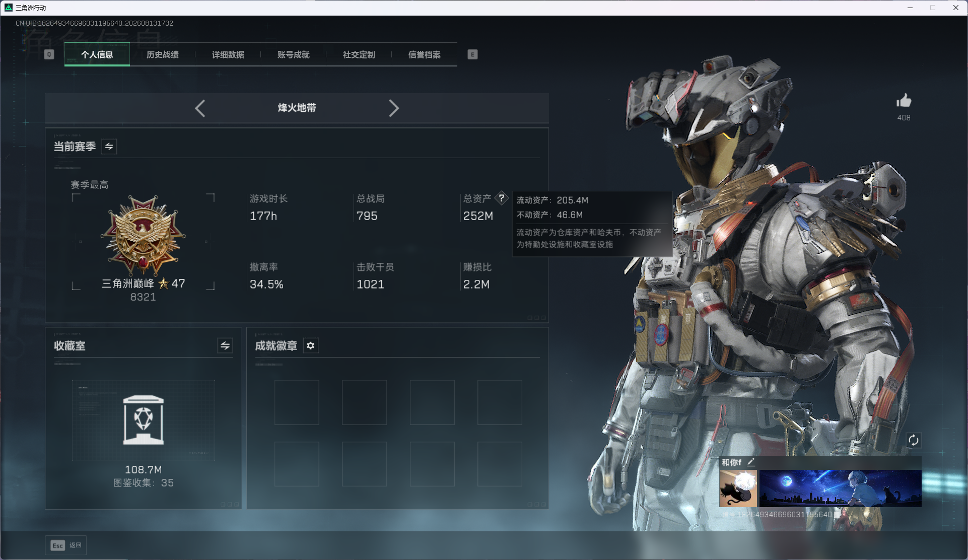
Task: Switch to the 账号成就 tab
Action: click(x=294, y=54)
